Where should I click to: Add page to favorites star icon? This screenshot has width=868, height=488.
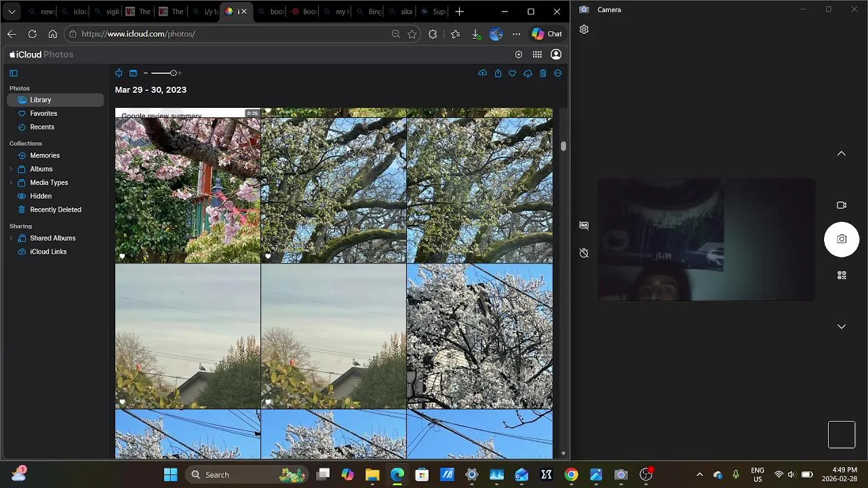coord(412,34)
